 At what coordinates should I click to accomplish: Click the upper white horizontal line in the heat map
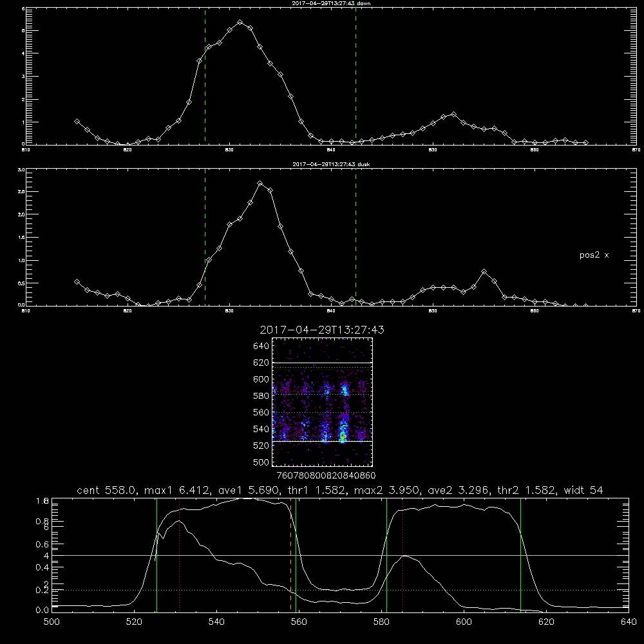(x=322, y=363)
